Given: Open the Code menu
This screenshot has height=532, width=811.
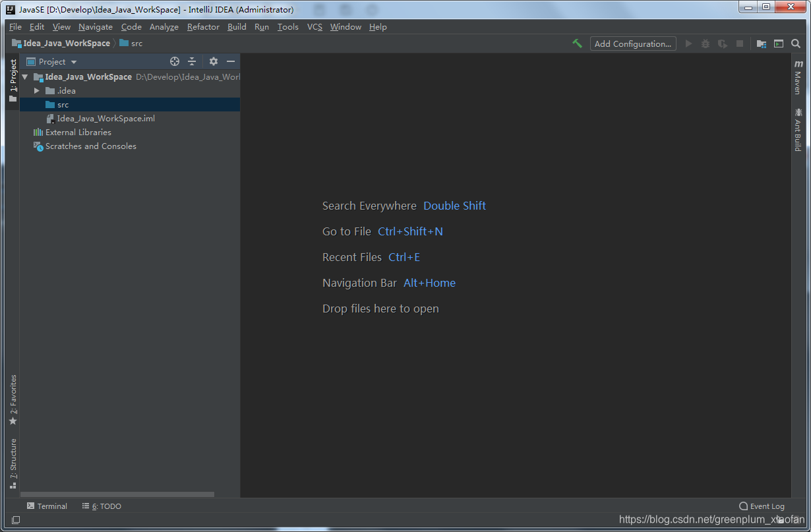Looking at the screenshot, I should point(131,27).
